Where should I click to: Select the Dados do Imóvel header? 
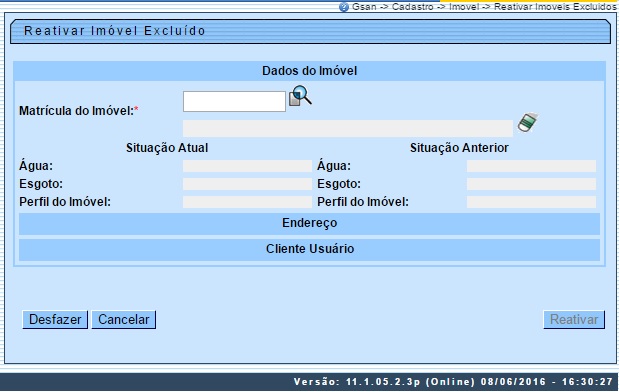[x=310, y=71]
